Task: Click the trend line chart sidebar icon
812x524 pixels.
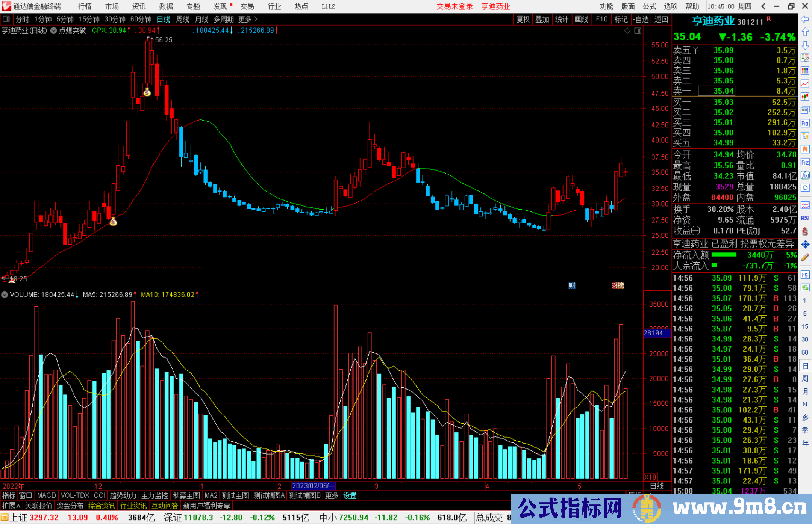Action: [805, 84]
